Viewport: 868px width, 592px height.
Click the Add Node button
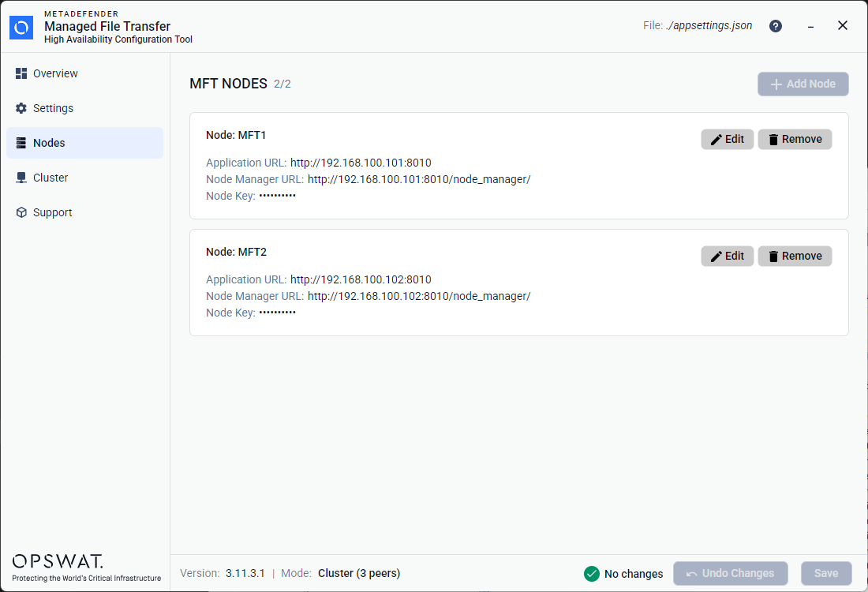pyautogui.click(x=803, y=84)
